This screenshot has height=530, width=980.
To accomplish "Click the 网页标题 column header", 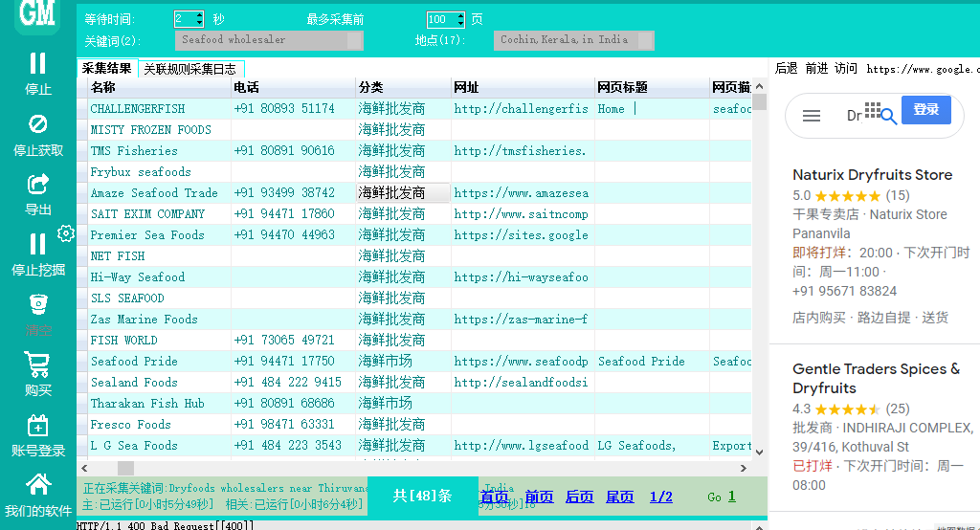I will pyautogui.click(x=652, y=87).
